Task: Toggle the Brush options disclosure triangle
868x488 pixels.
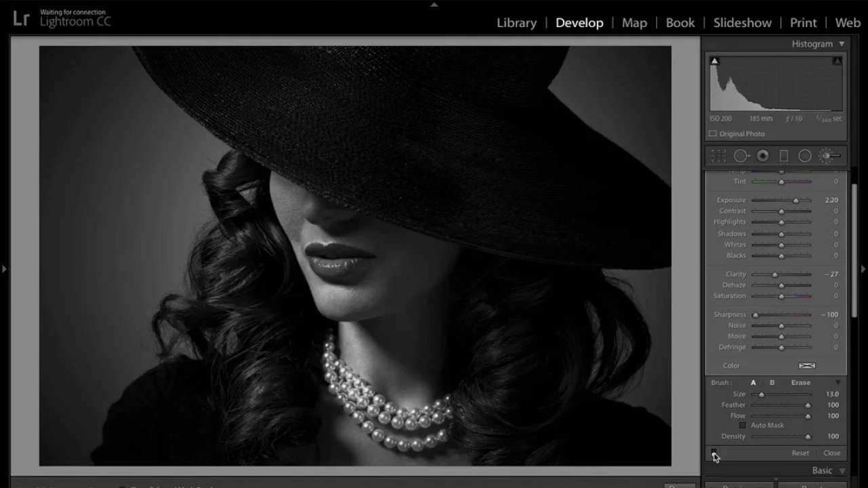Action: [x=837, y=383]
